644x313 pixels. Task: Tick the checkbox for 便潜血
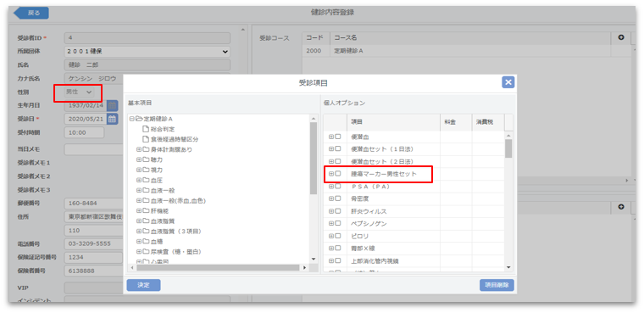tap(337, 137)
